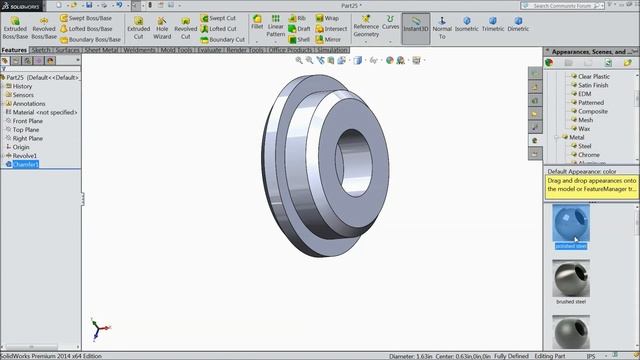Undo the last action

(x=119, y=5)
